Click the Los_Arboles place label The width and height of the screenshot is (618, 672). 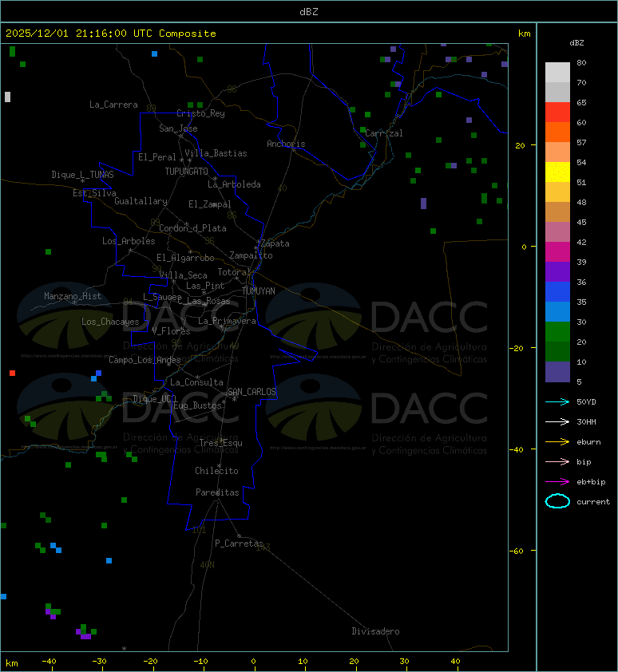[x=129, y=241]
